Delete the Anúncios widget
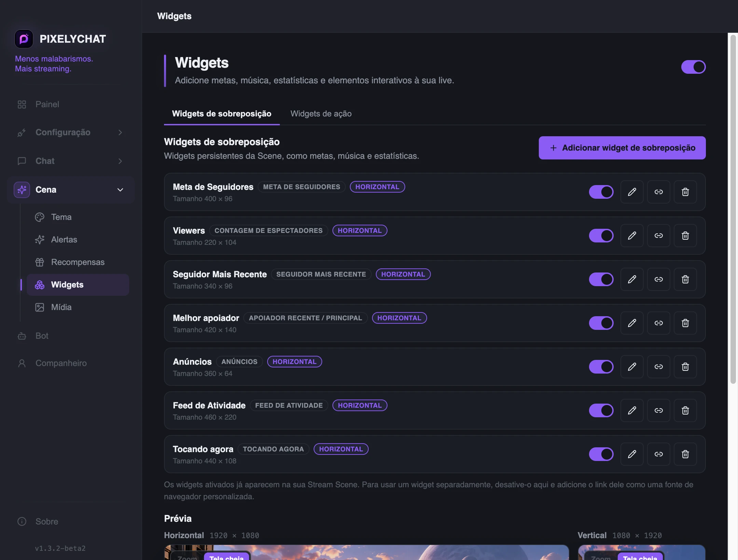The image size is (738, 560). (x=685, y=367)
